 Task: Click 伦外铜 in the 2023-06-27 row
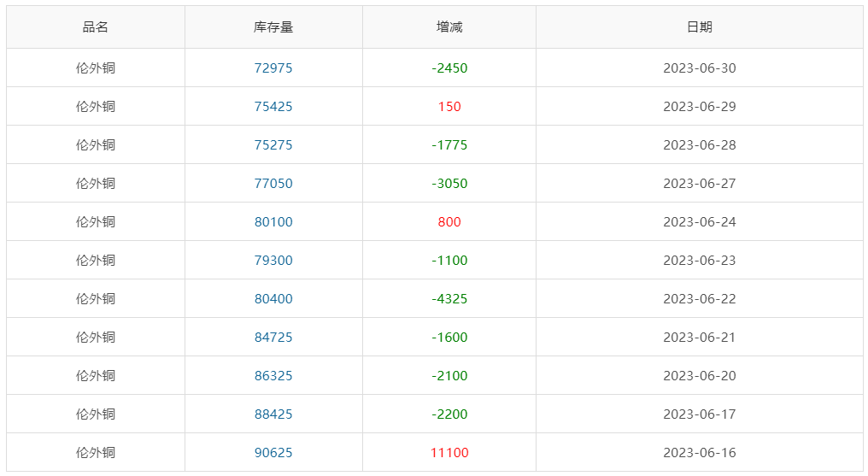[x=95, y=183]
